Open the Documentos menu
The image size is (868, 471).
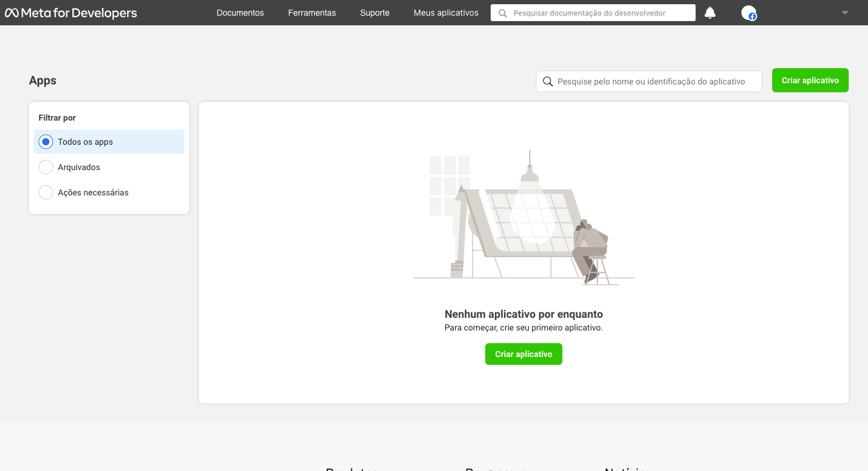(240, 13)
